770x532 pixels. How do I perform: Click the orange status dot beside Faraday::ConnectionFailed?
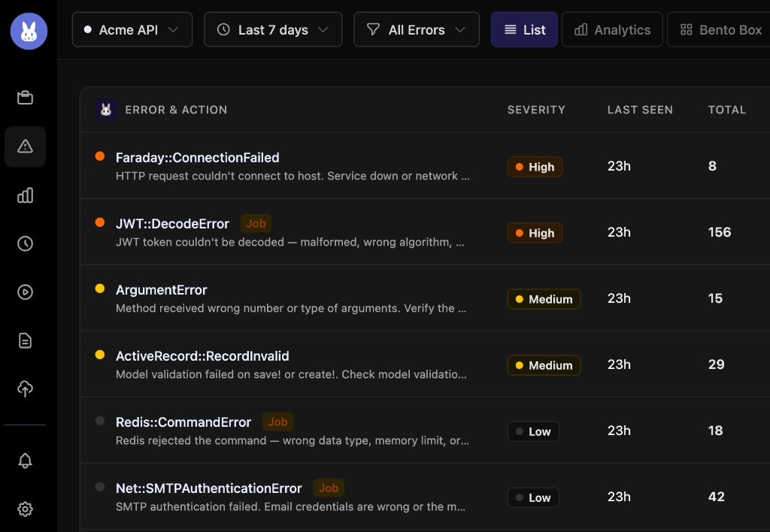(100, 156)
